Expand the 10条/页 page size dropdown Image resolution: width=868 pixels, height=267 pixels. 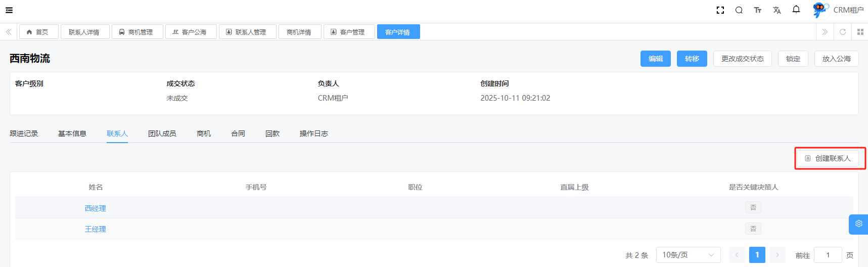[x=688, y=255]
